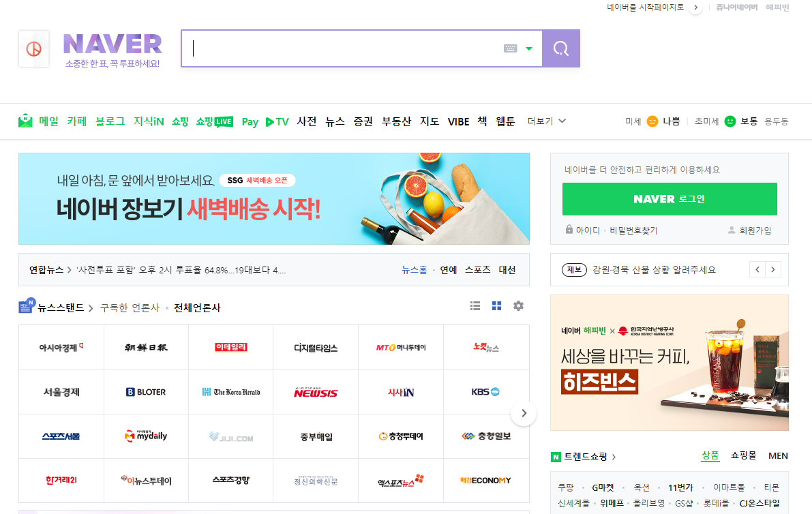This screenshot has width=812, height=514.
Task: Switch to 구독한 언론사 tab
Action: pos(130,307)
